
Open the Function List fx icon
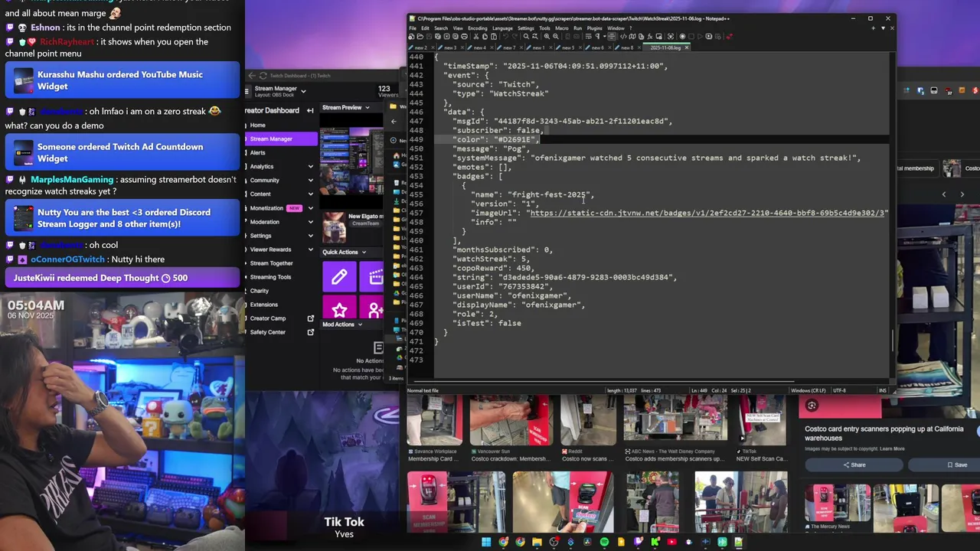coord(650,36)
